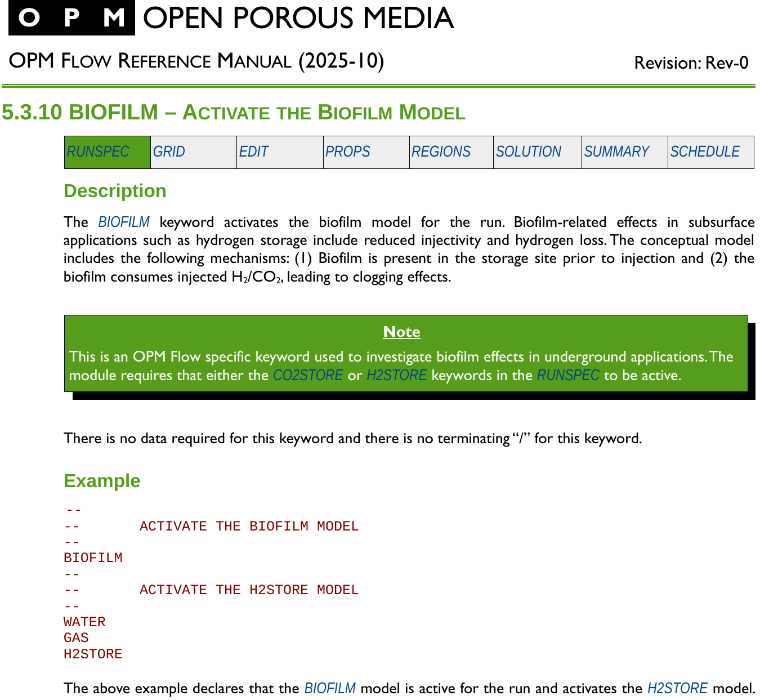Navigate to the SCHEDULE section
The height and width of the screenshot is (700, 760).
coord(705,152)
